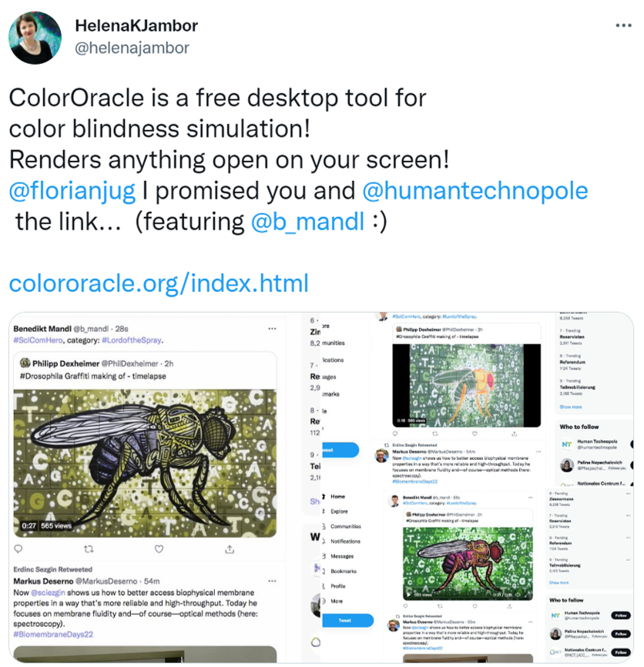
Task: Follow Human Technopole in Who to follow
Action: (621, 615)
